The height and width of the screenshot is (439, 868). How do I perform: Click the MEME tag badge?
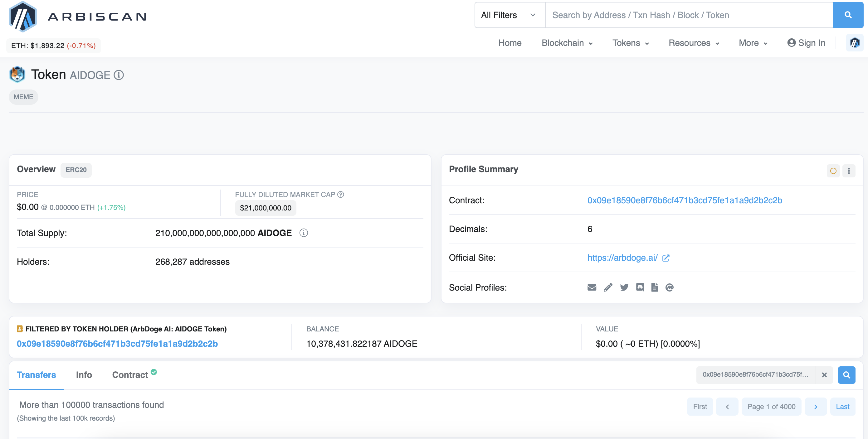[x=23, y=97]
